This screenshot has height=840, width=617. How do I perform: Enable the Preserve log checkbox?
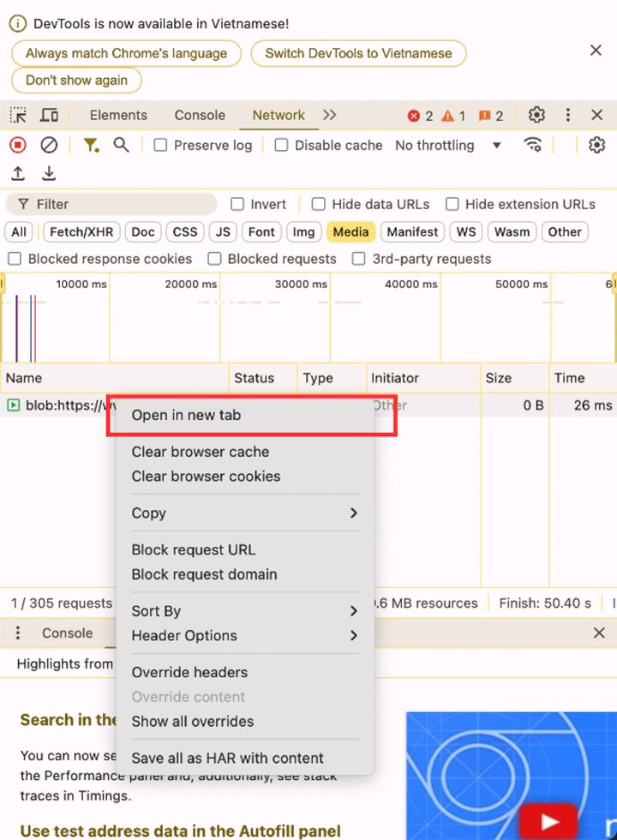[160, 145]
